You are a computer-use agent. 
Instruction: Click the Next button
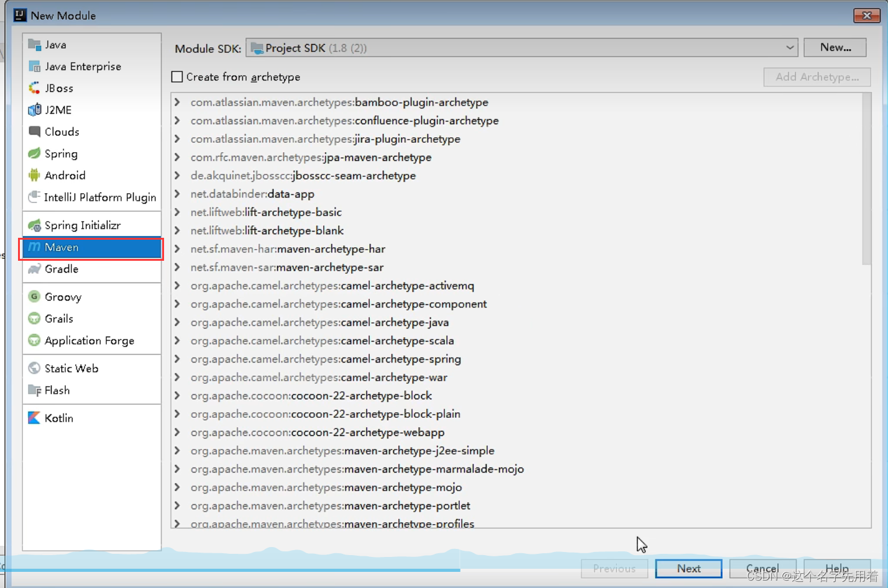pos(689,568)
